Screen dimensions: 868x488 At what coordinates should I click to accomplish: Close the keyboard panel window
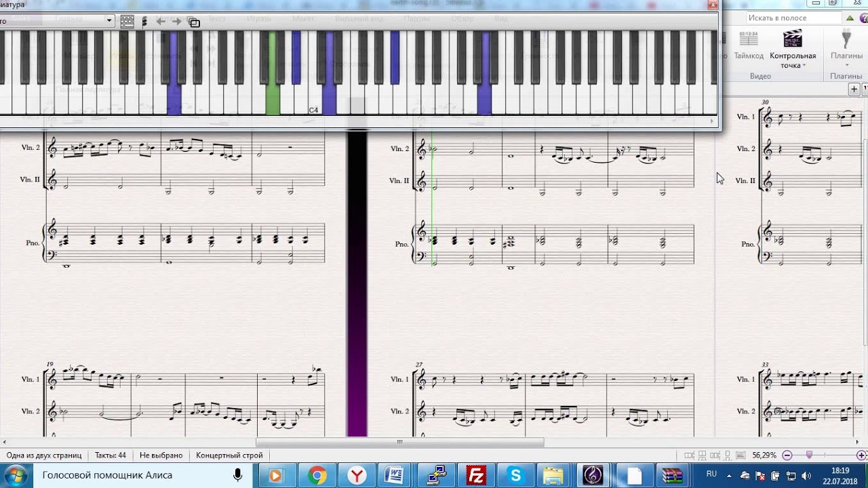point(713,4)
